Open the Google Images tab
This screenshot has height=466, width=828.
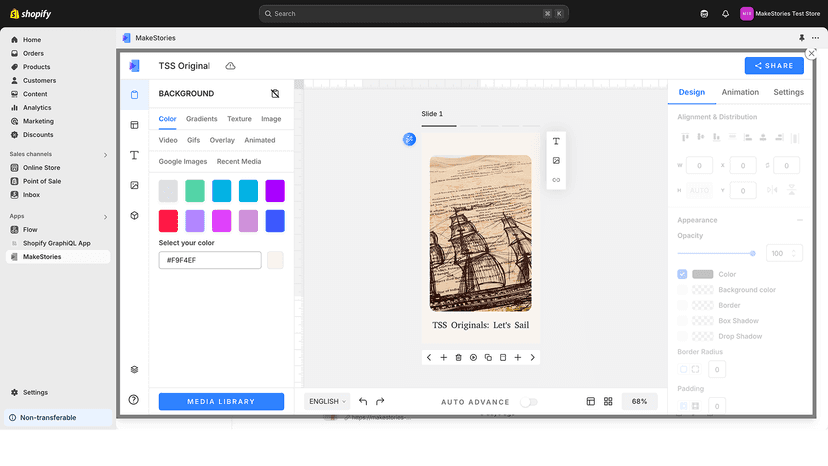point(183,162)
